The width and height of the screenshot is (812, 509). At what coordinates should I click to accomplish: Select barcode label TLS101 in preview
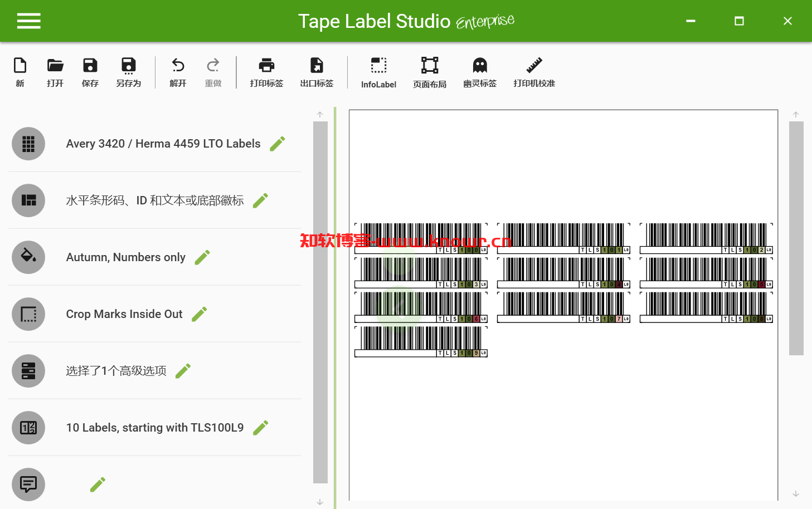click(x=563, y=238)
